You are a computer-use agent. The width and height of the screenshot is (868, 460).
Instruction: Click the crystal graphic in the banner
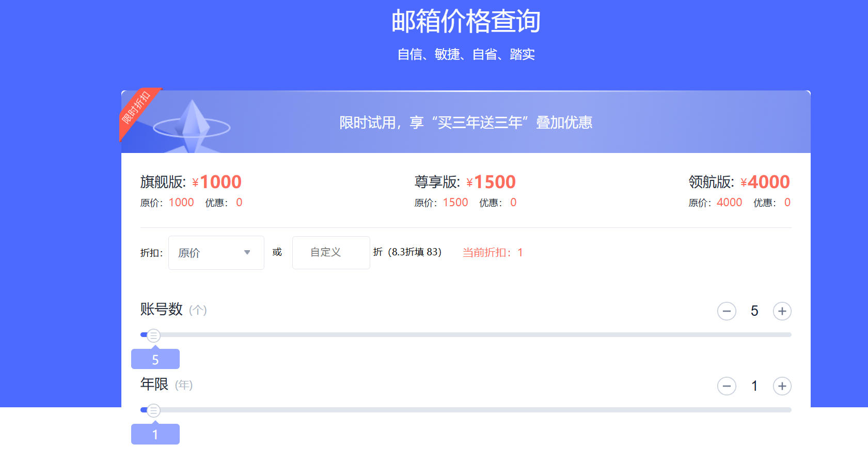point(192,126)
